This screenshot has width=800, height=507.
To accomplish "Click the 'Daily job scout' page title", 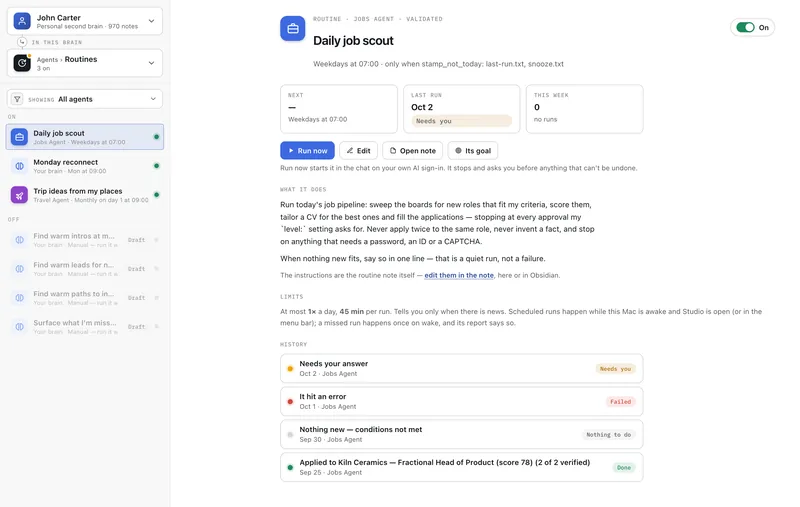I will pos(353,41).
